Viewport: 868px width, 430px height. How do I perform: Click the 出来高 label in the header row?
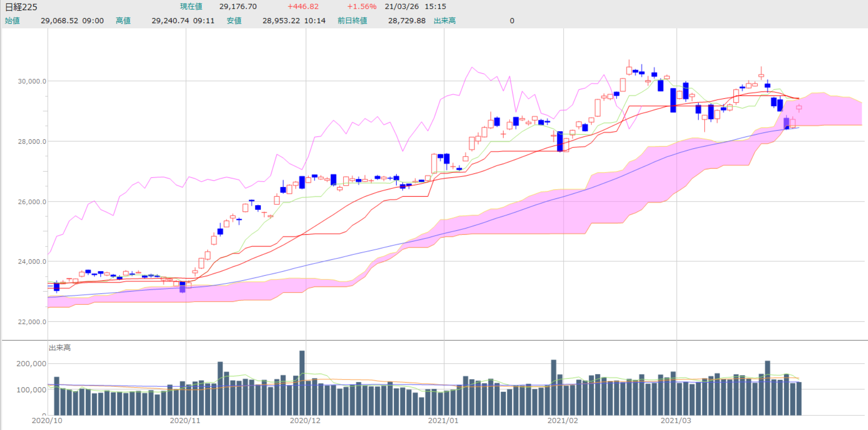[x=445, y=20]
